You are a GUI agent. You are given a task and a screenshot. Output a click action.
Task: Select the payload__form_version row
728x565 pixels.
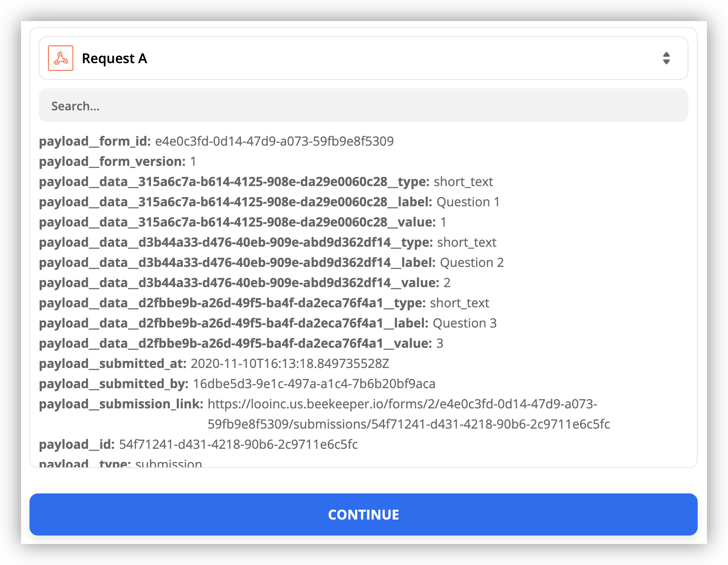[118, 161]
